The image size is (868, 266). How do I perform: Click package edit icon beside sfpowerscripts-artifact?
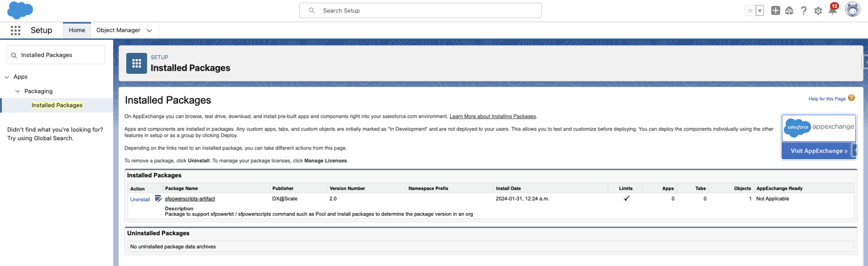(158, 198)
